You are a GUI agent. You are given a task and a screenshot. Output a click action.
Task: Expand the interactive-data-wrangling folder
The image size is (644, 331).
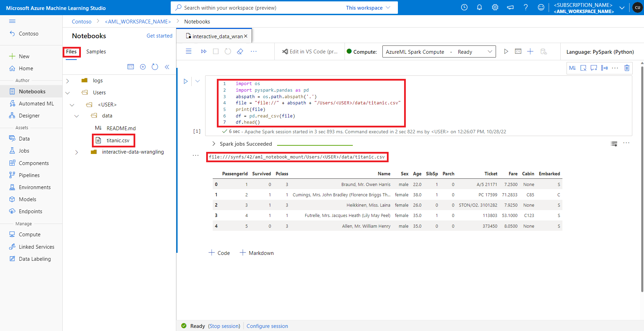pyautogui.click(x=76, y=152)
